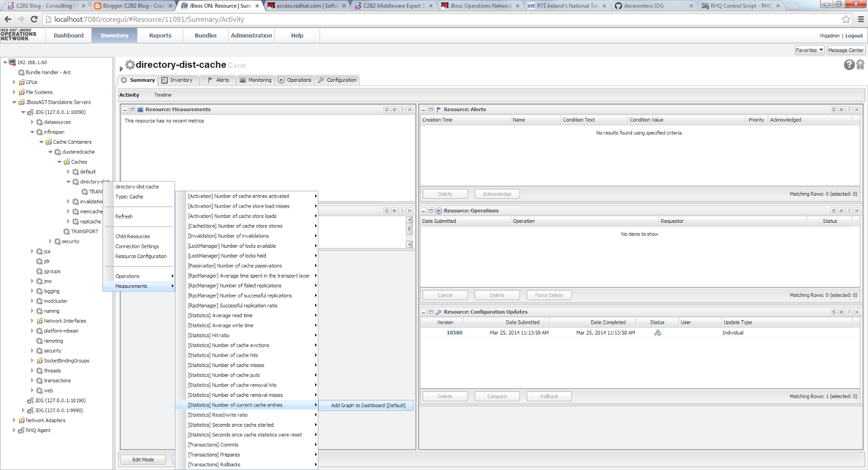This screenshot has height=470, width=868.
Task: Open settings gear of Resource: Alerts portlet
Action: point(841,110)
